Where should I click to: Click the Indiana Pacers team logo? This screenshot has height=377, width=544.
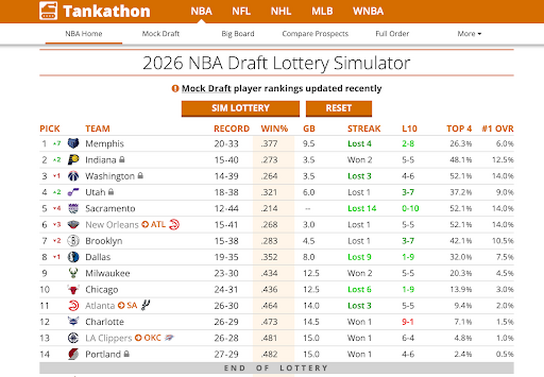(73, 160)
